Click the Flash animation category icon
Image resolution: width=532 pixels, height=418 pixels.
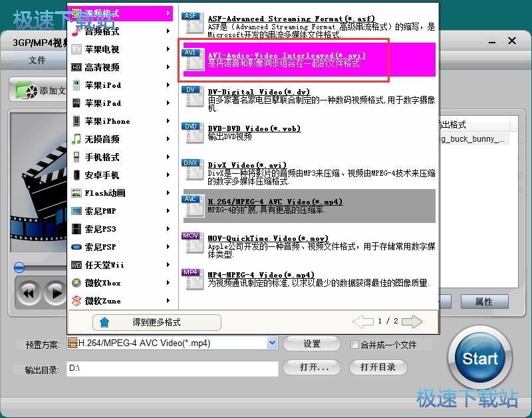tap(76, 193)
